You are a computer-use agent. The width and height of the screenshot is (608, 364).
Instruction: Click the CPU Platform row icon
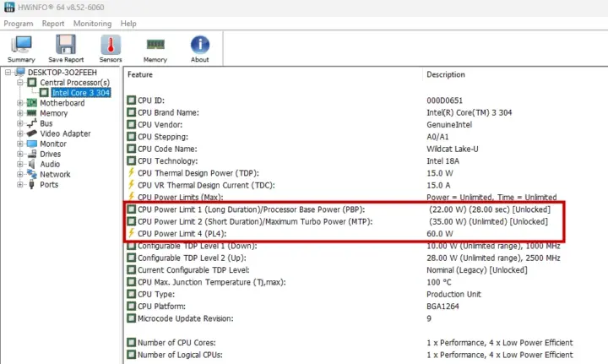[x=132, y=307]
